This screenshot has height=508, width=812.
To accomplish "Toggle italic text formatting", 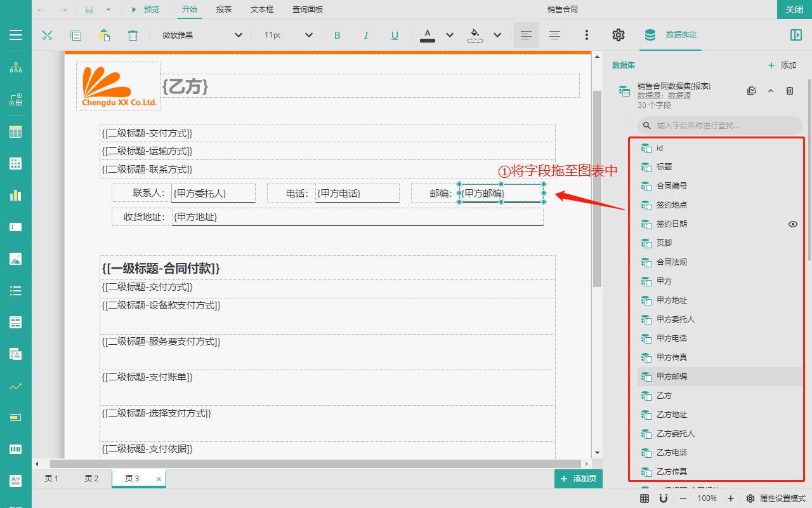I will click(366, 35).
